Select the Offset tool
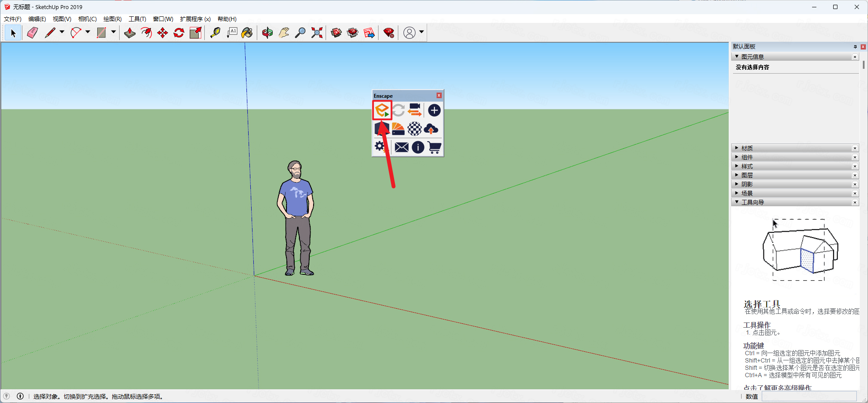Image resolution: width=868 pixels, height=403 pixels. (x=146, y=33)
